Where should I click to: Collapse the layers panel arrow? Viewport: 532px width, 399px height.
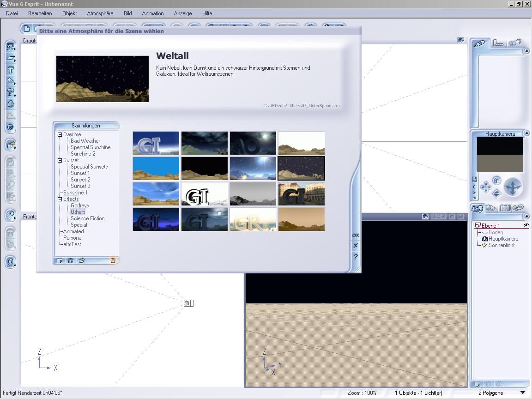[526, 216]
